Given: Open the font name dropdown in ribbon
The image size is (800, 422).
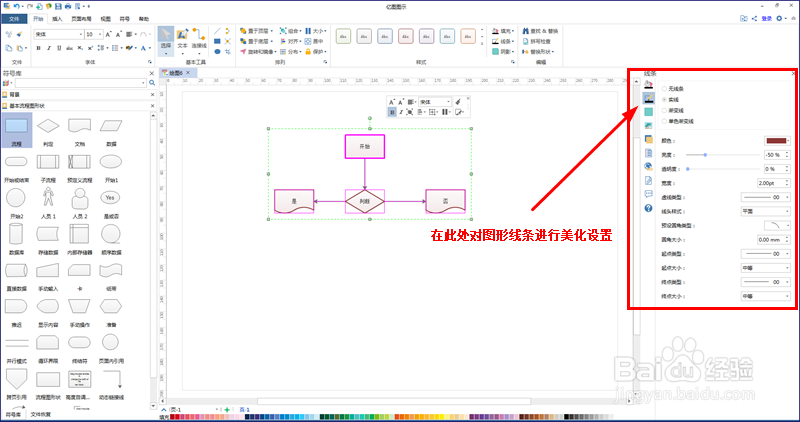Looking at the screenshot, I should pos(59,34).
